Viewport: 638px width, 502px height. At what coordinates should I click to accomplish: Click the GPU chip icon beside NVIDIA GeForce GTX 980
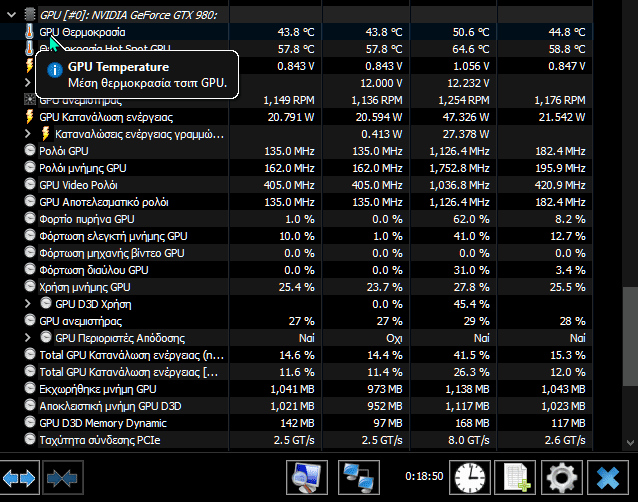(x=30, y=15)
